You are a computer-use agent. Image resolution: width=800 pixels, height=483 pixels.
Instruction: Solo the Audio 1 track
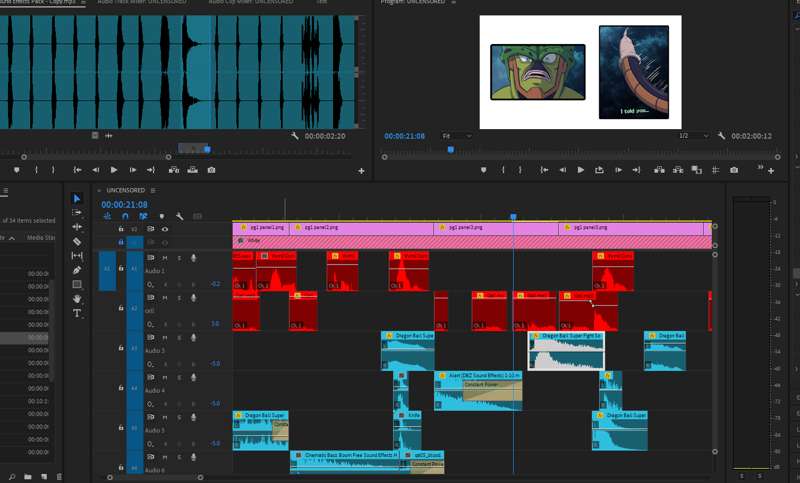pos(179,258)
